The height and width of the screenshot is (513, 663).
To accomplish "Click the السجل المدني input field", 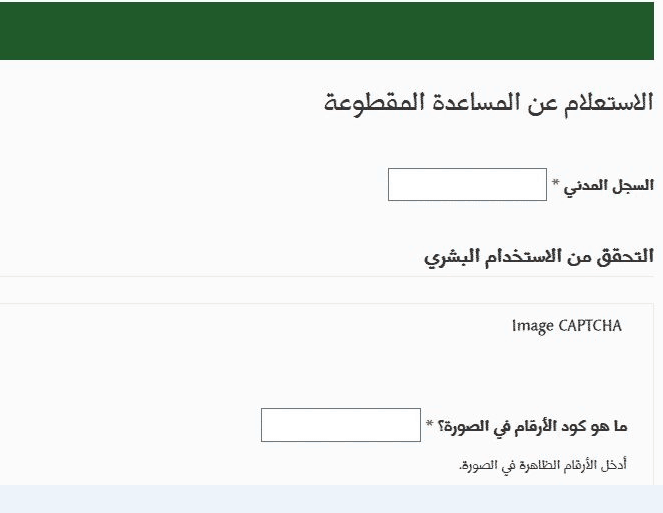I will coord(467,184).
